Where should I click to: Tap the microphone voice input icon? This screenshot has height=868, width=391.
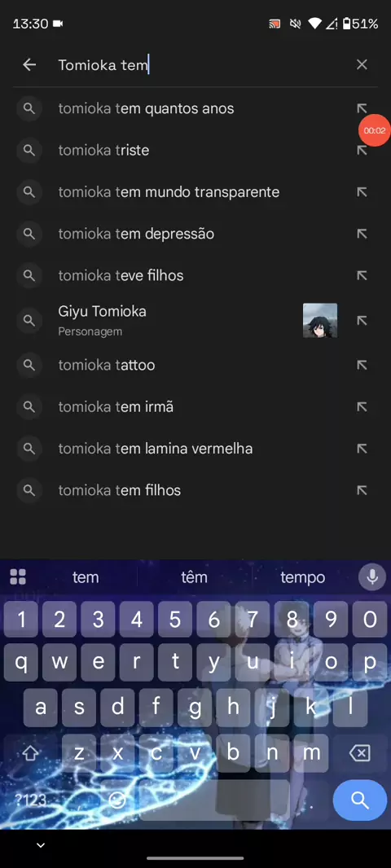pos(372,577)
